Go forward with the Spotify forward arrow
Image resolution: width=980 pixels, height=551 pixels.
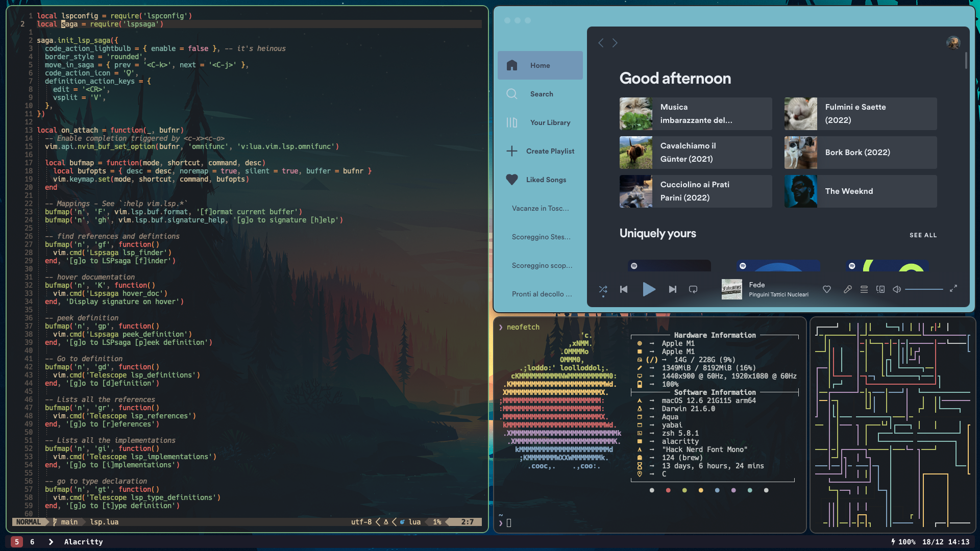(615, 43)
